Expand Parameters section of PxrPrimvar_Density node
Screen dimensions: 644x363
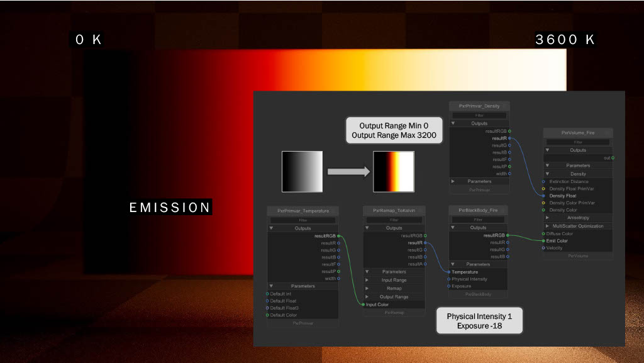(453, 181)
